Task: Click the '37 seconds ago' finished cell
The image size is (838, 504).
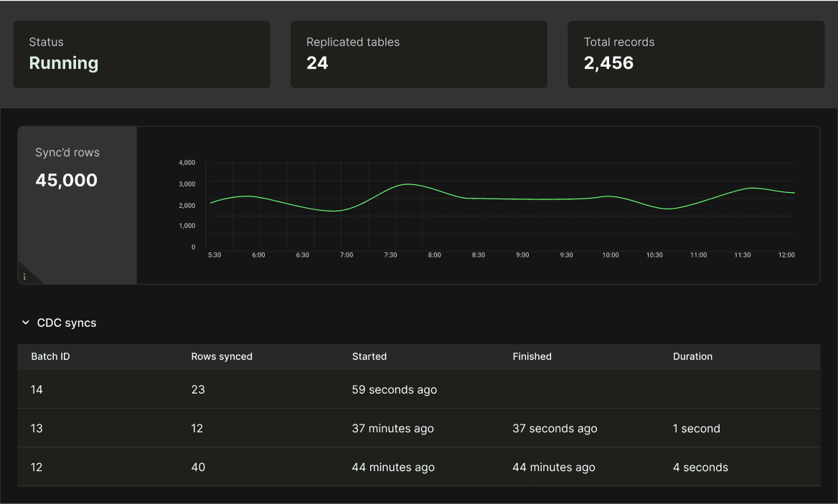Action: point(555,429)
